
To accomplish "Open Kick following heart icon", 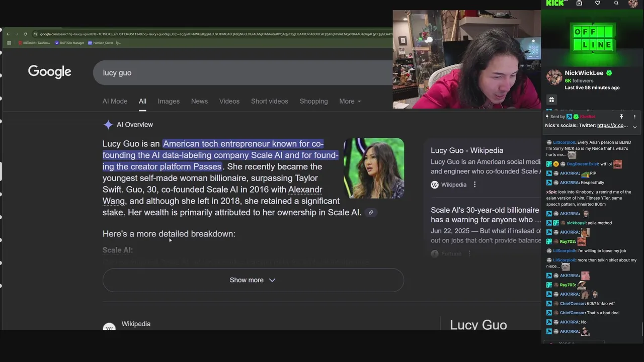I will pyautogui.click(x=598, y=3).
